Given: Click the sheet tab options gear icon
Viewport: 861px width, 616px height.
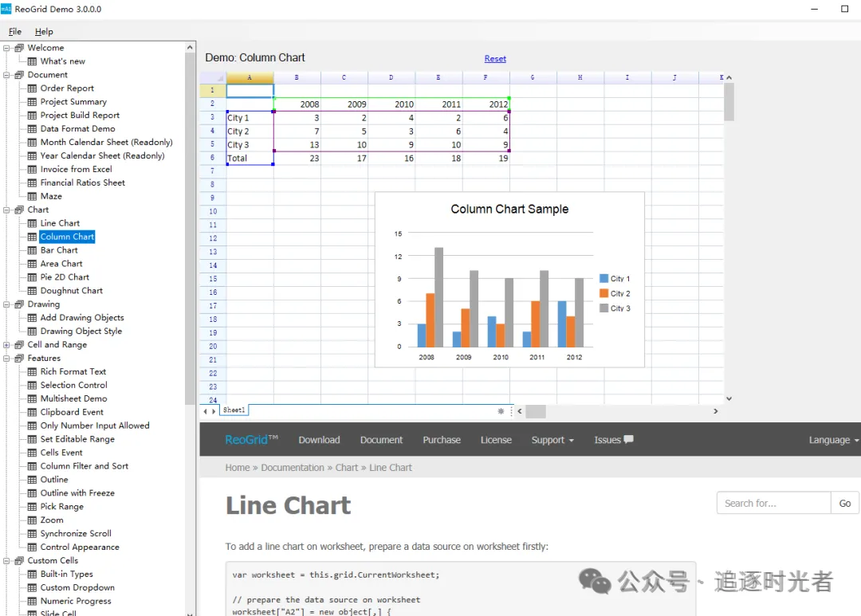Looking at the screenshot, I should [x=501, y=410].
